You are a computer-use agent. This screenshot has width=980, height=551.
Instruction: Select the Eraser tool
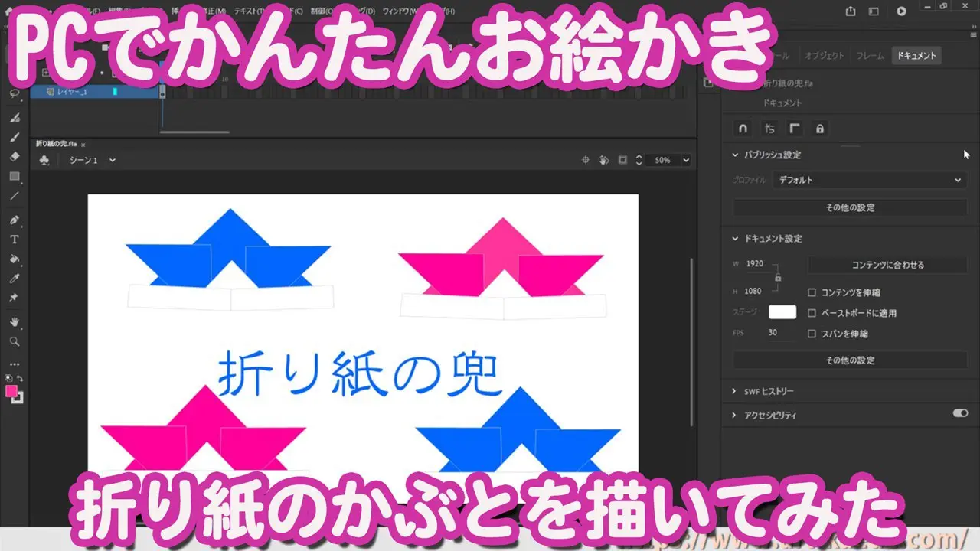point(15,156)
